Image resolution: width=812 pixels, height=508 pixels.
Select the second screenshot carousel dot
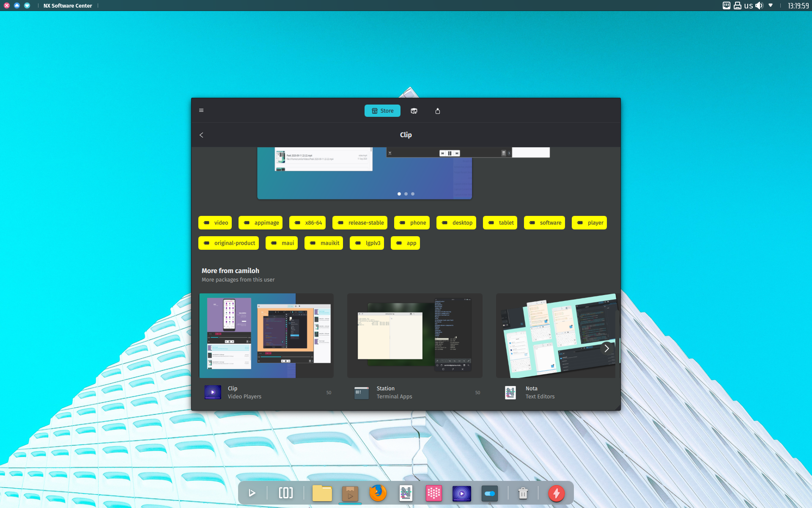[x=406, y=194]
